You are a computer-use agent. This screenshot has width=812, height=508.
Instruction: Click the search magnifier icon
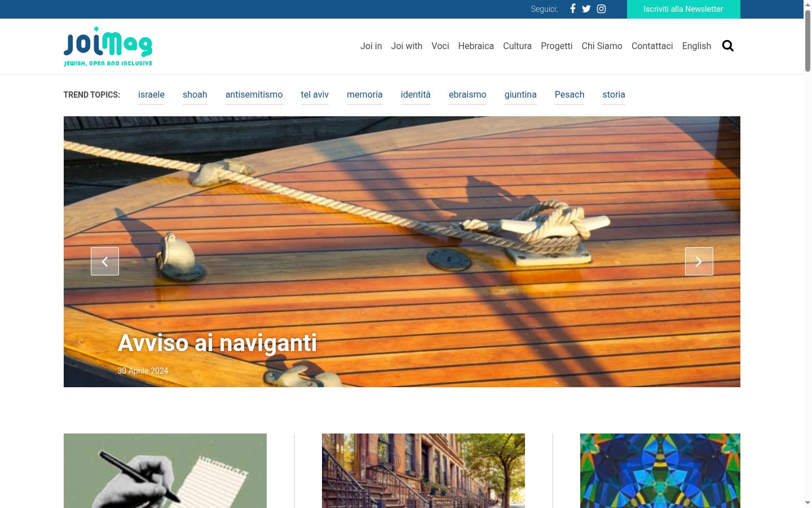728,46
